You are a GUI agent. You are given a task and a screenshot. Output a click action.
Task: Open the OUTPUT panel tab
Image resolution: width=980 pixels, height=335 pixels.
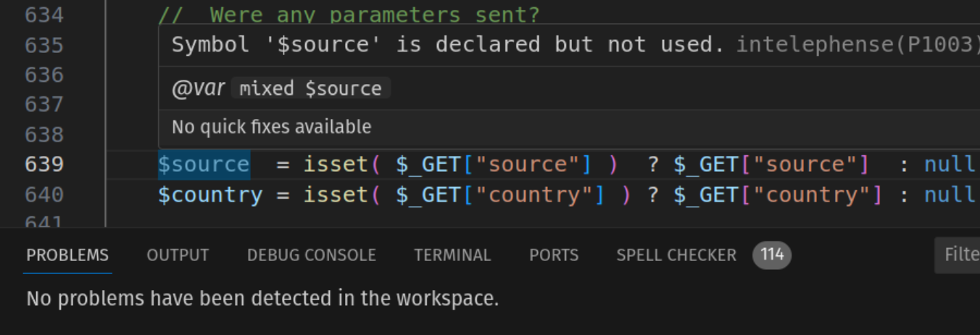178,255
